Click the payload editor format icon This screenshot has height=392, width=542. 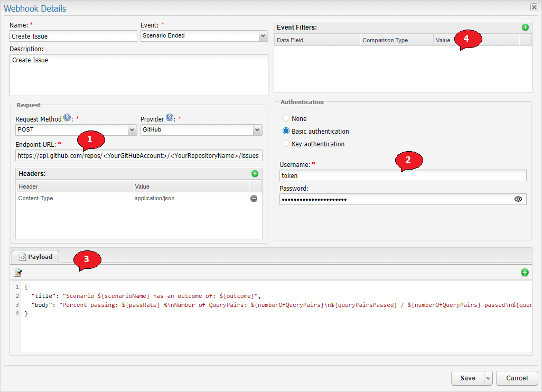[x=18, y=273]
